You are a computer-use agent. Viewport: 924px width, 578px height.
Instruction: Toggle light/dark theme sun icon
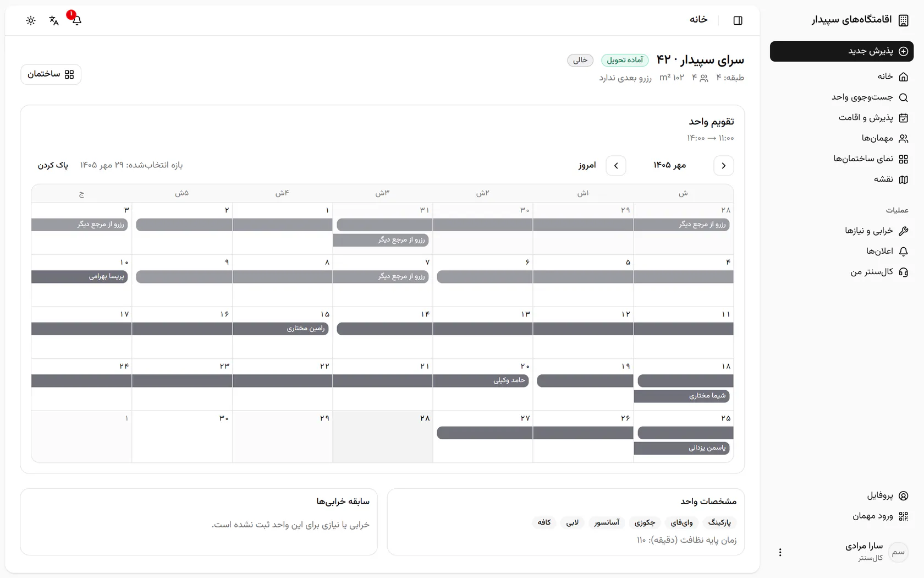pyautogui.click(x=31, y=20)
